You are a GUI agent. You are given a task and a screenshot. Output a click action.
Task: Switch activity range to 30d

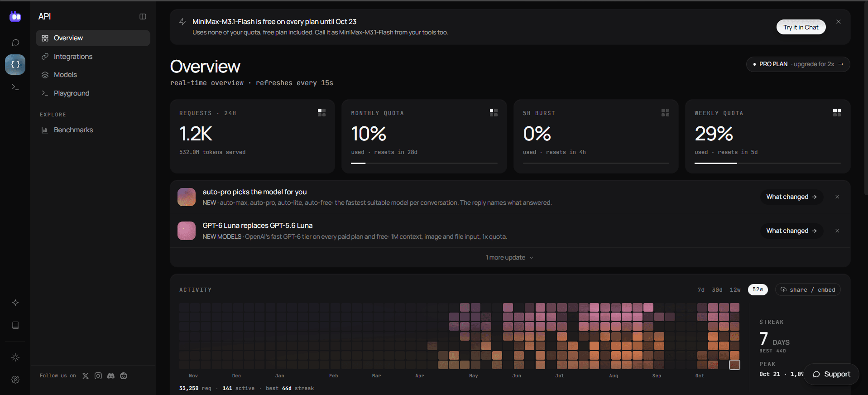point(717,290)
